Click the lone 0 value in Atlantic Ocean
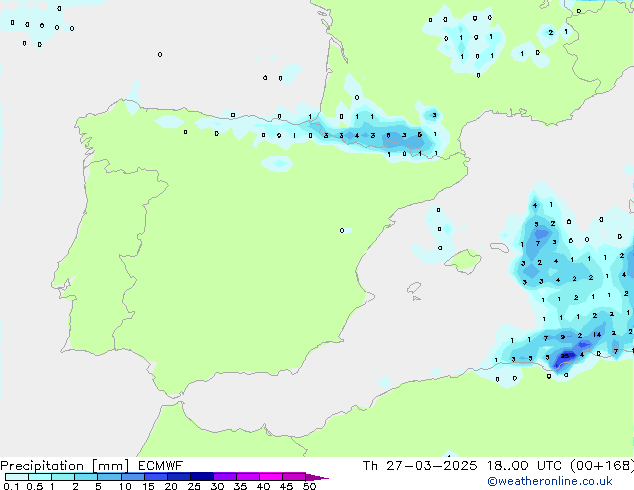 [x=160, y=55]
